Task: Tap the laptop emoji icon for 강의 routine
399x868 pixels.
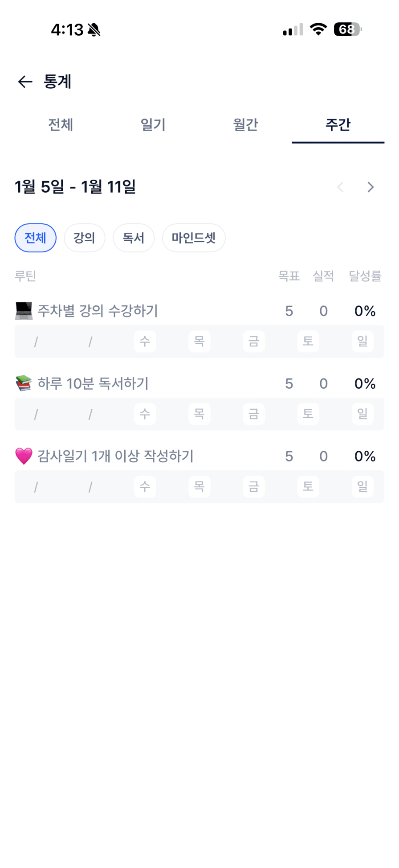Action: 24,311
